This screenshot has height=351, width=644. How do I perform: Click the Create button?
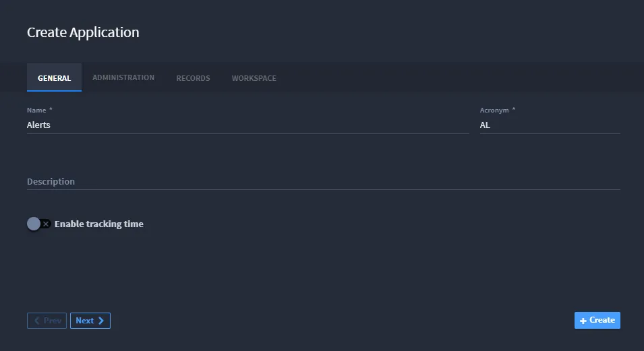coord(597,320)
